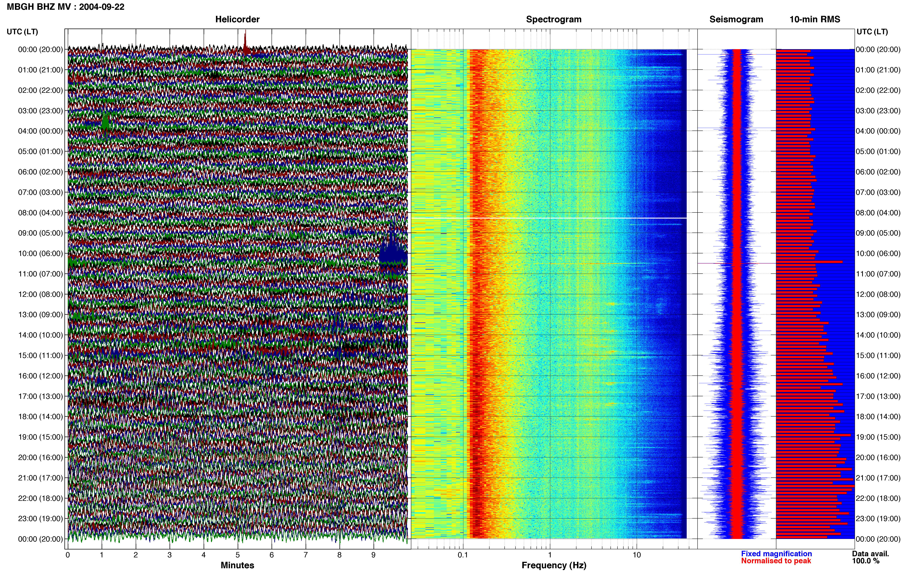The height and width of the screenshot is (578, 924).
Task: Click '11:00 (07:00)' beside the RMS panel
Action: point(878,274)
